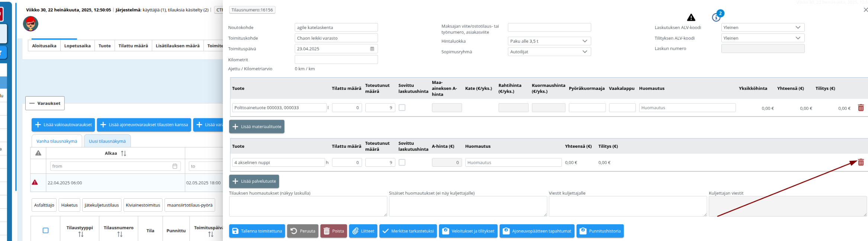Check the select-all checkbox in orders table
The width and height of the screenshot is (868, 241).
(x=45, y=231)
